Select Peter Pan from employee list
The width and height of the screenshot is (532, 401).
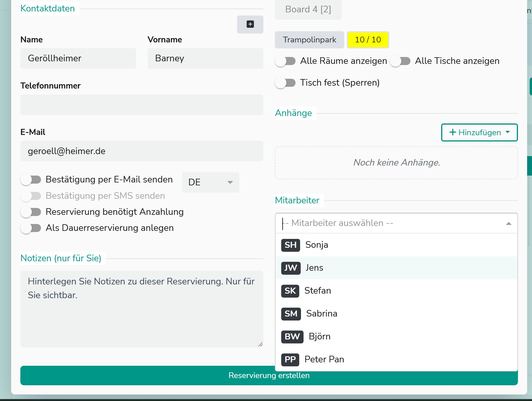(x=396, y=359)
